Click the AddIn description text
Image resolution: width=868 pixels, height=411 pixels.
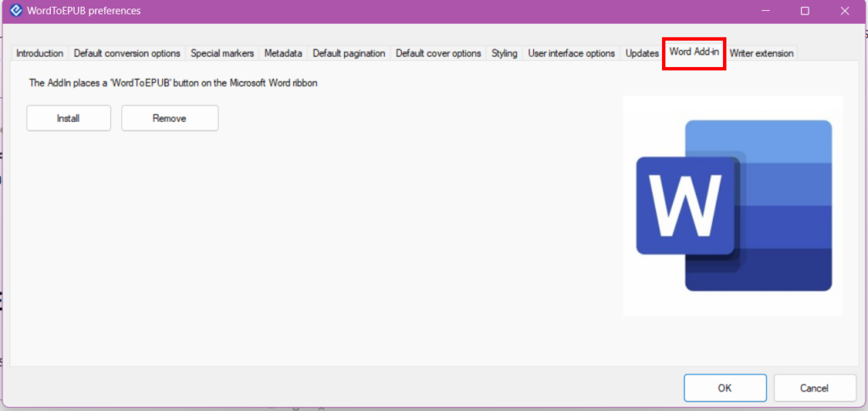[x=173, y=83]
